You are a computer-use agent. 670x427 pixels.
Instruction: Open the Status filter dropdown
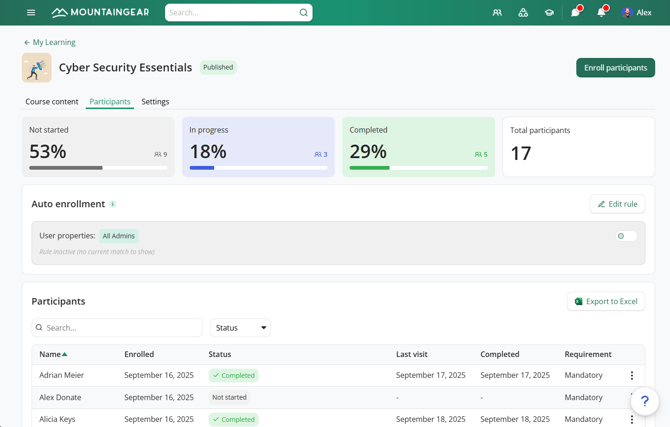coord(240,328)
